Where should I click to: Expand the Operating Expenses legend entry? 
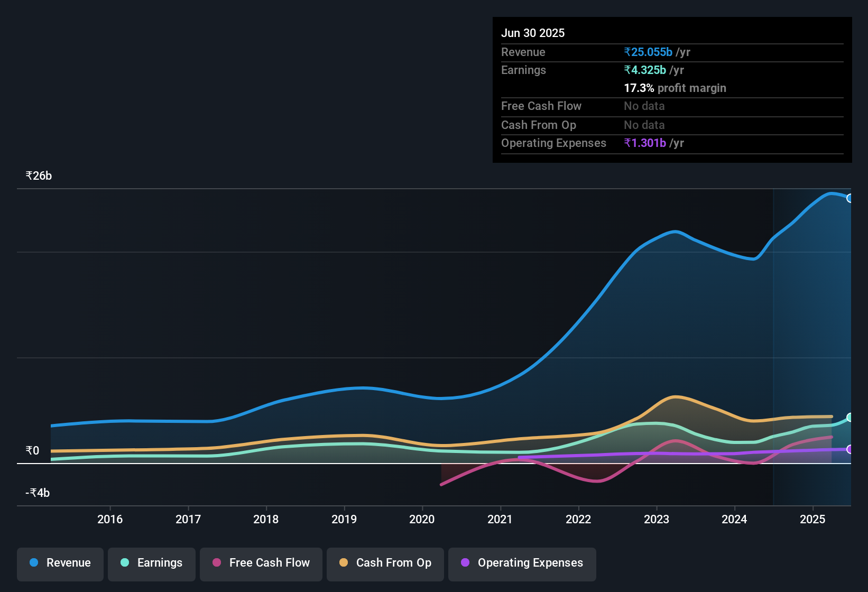[x=522, y=563]
